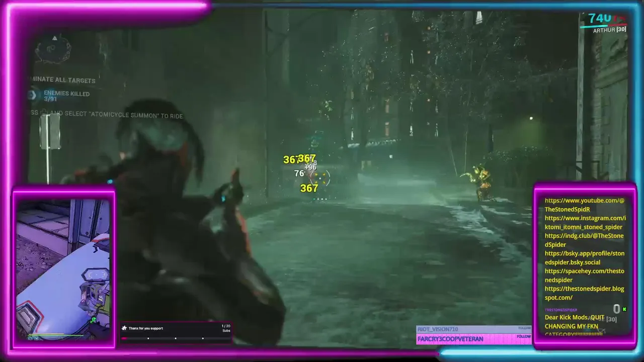The image size is (644, 362).
Task: Click the green Kick badge in chat
Action: coord(624,309)
